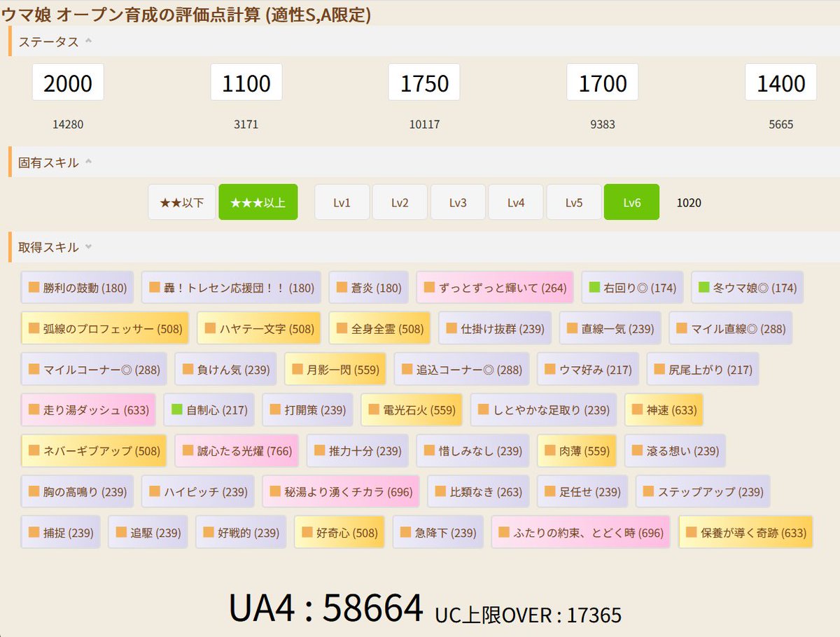The height and width of the screenshot is (637, 840).
Task: Click skill ウマ好み (217)
Action: point(589,369)
